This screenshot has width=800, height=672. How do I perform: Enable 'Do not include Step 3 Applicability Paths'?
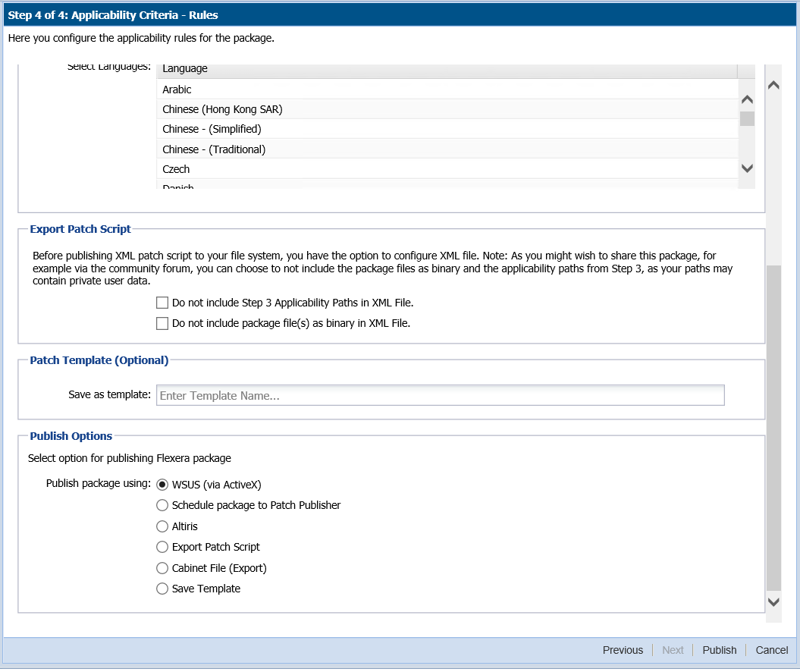[x=162, y=303]
